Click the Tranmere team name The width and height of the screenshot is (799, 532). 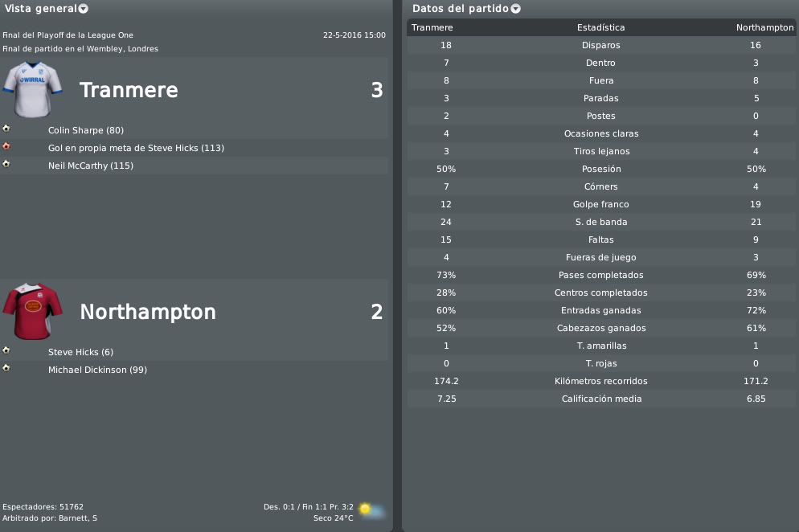[129, 90]
